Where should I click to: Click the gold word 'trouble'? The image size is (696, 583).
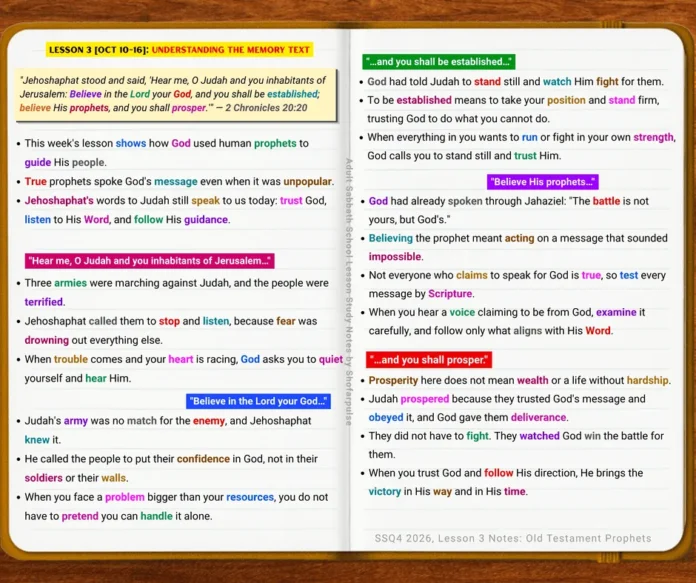[71, 359]
